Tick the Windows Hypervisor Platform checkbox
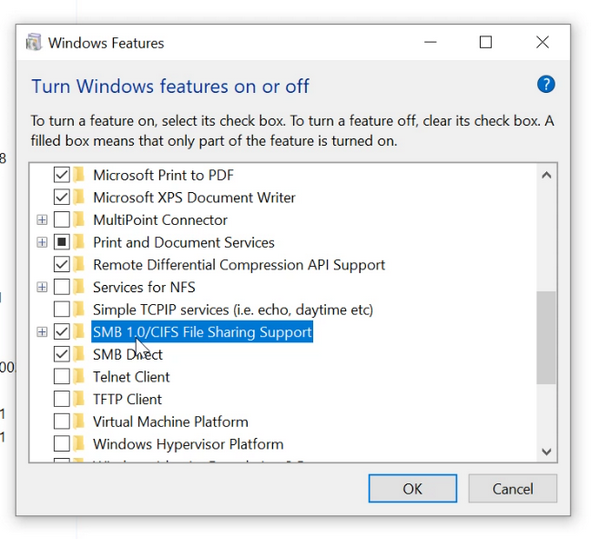 click(62, 444)
